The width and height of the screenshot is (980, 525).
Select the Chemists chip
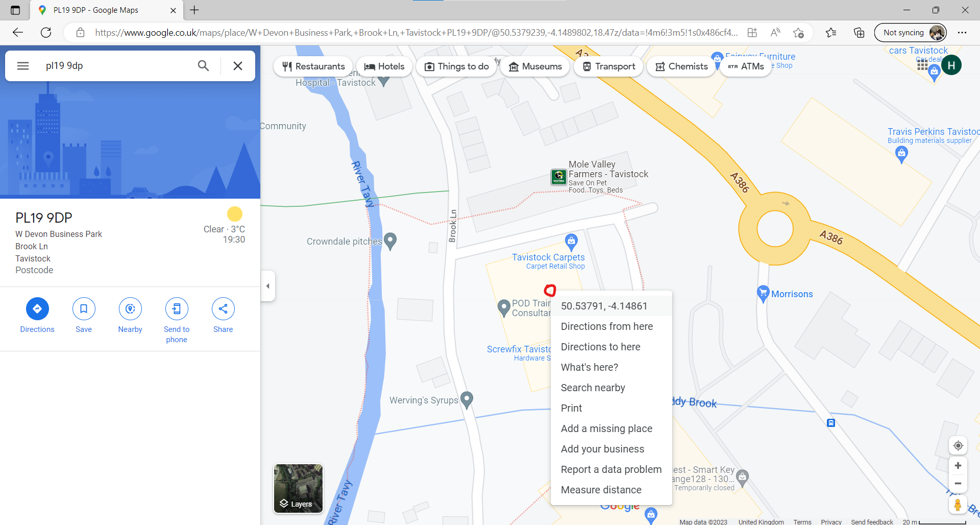pos(681,66)
